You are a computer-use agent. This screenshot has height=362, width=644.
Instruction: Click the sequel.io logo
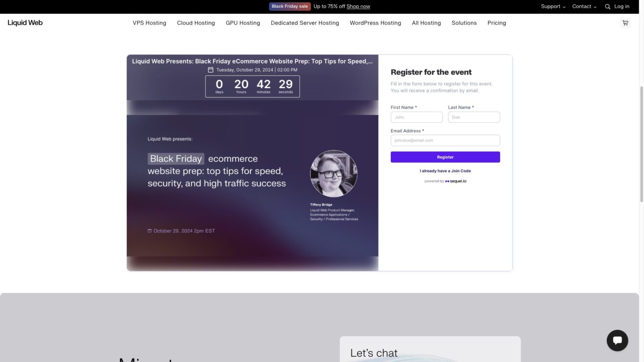click(456, 181)
